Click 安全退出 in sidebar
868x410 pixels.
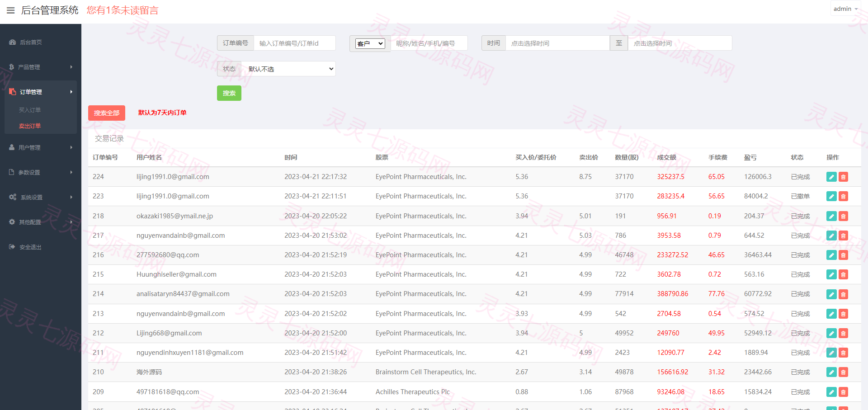(x=41, y=247)
